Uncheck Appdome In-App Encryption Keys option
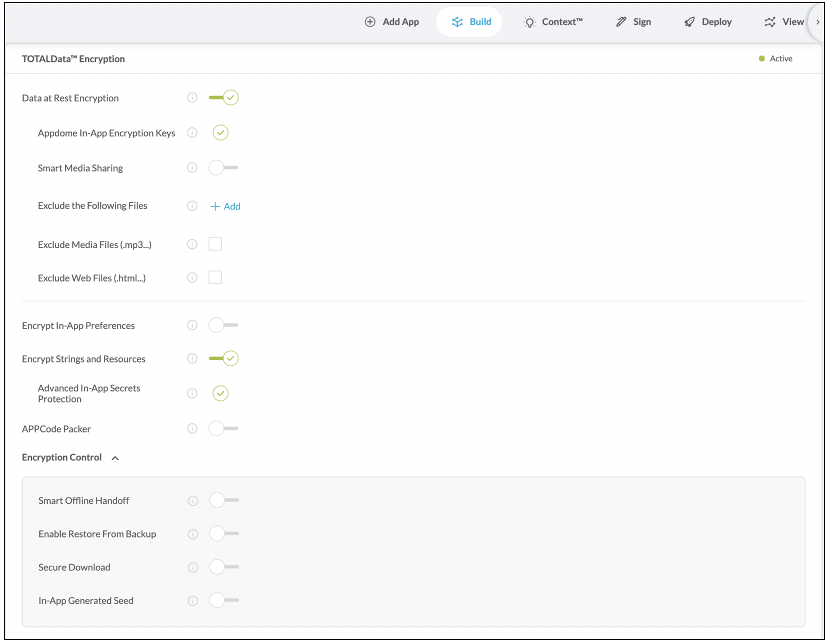829x644 pixels. point(220,132)
